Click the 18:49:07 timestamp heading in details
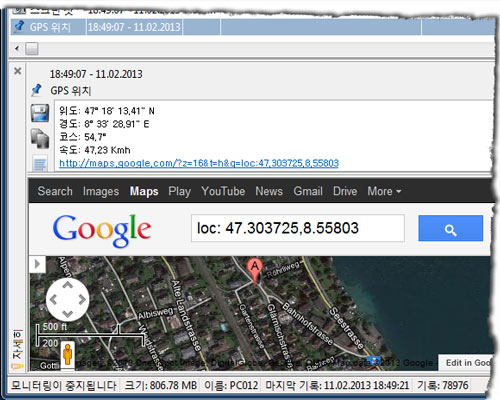Image resolution: width=500 pixels, height=400 pixels. coord(96,74)
